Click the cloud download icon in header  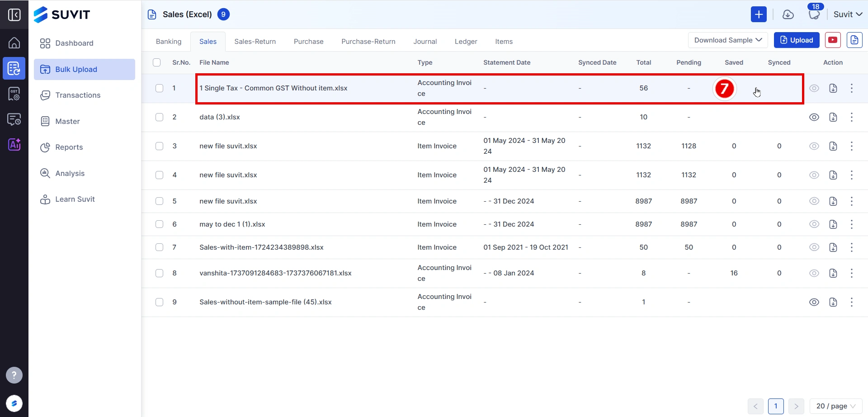(788, 14)
